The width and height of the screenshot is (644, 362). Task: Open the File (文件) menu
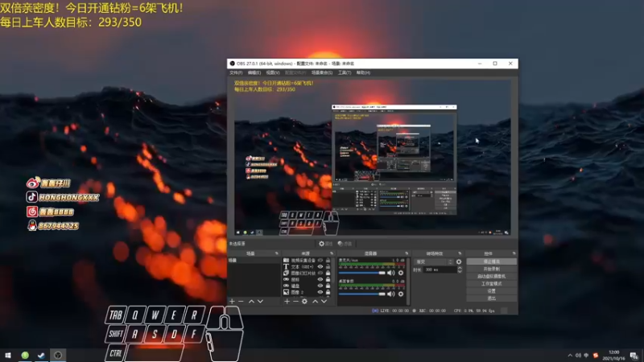pyautogui.click(x=236, y=72)
